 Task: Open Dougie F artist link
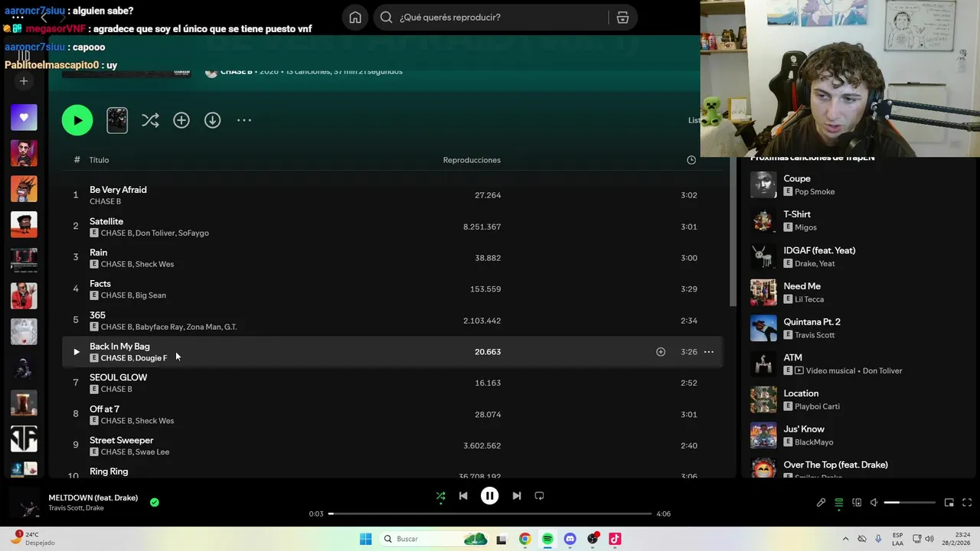tap(151, 358)
